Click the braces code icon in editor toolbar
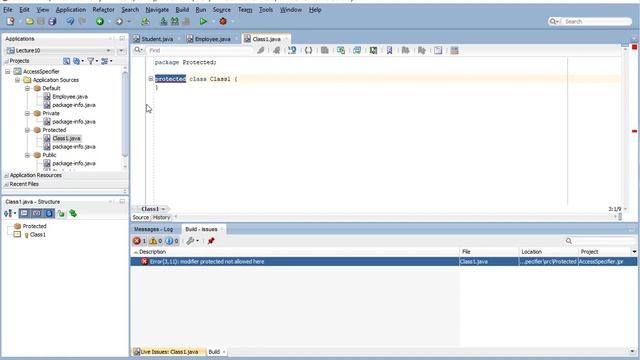The image size is (640, 360). (x=309, y=50)
